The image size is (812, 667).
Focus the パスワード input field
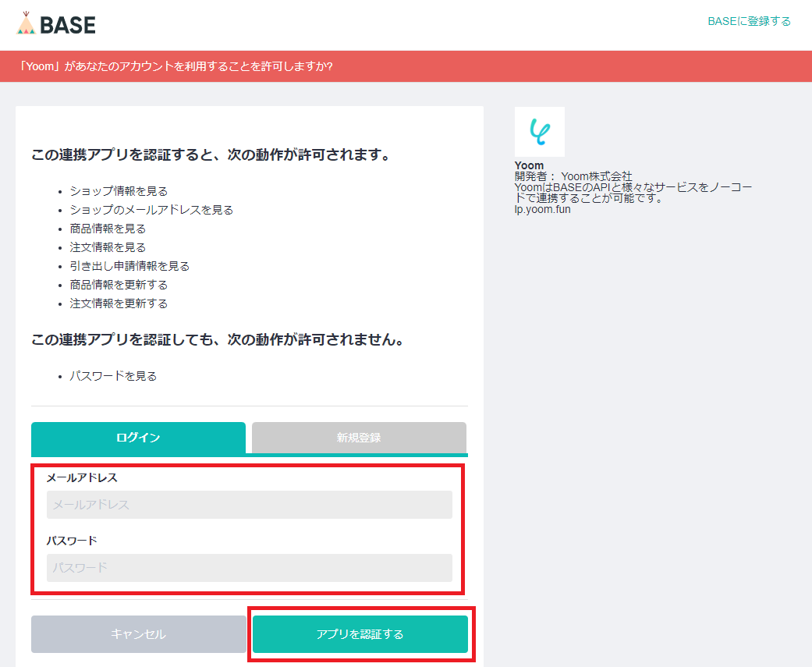coord(249,568)
